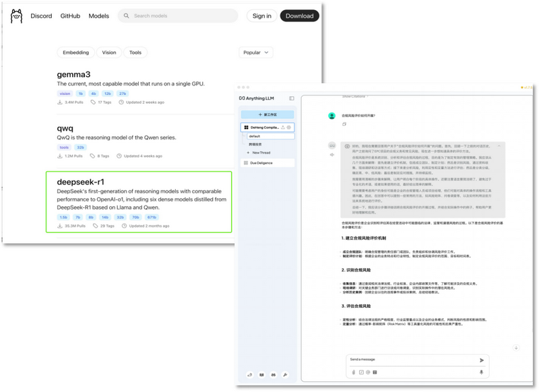The width and height of the screenshot is (539, 392).
Task: Select the 1b size tag under gemma3
Action: 80,94
